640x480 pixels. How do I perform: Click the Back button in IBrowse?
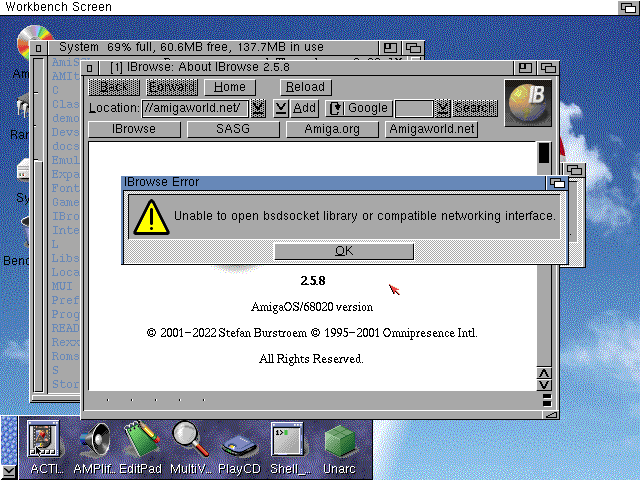(114, 87)
